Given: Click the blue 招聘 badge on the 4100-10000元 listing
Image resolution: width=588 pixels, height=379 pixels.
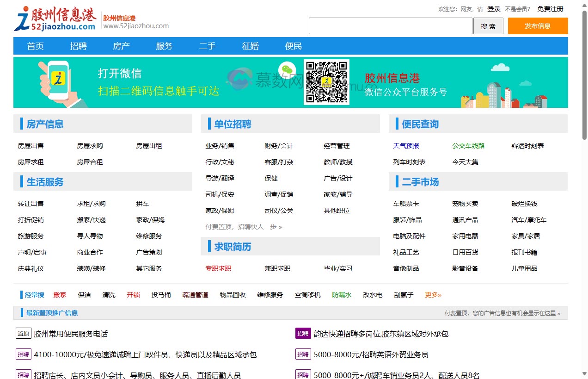Looking at the screenshot, I should (x=23, y=354).
